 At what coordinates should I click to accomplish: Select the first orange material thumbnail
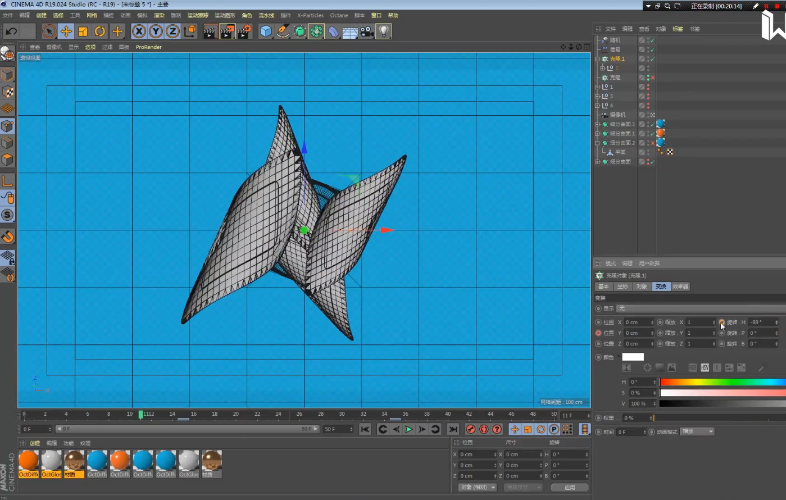tap(29, 460)
